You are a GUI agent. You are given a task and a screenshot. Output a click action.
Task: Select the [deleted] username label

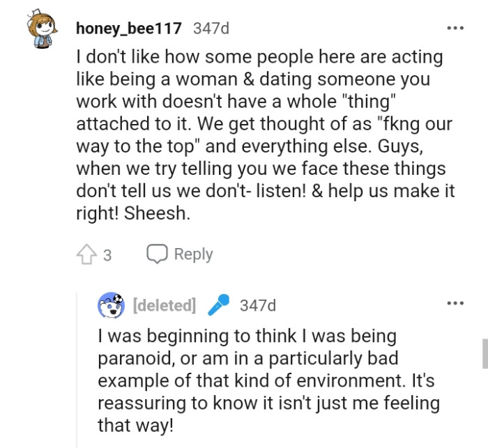coord(164,305)
